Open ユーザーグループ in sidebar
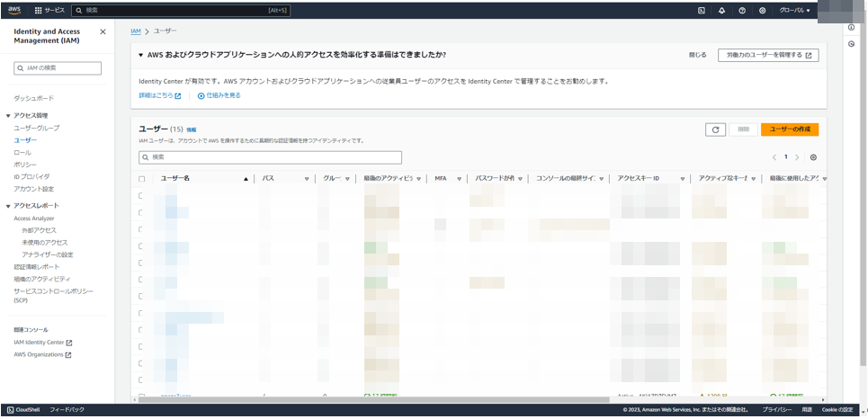868x419 pixels. (x=37, y=129)
